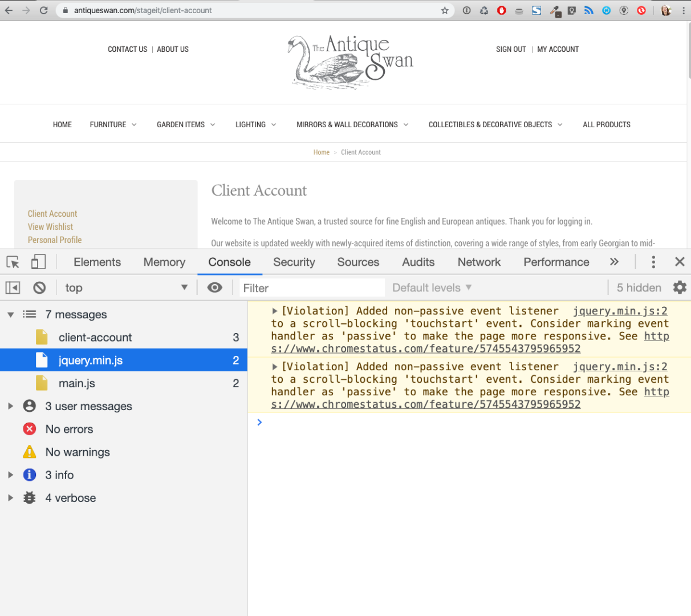
Task: Bookmark this page with star icon
Action: point(445,10)
